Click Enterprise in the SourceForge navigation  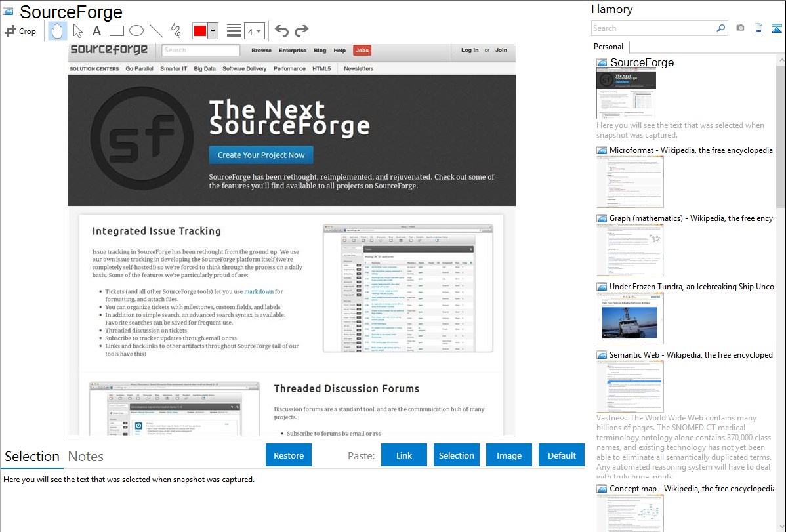coord(293,51)
